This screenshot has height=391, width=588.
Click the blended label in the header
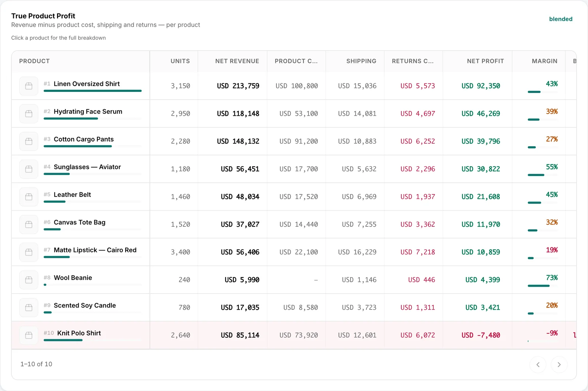561,19
